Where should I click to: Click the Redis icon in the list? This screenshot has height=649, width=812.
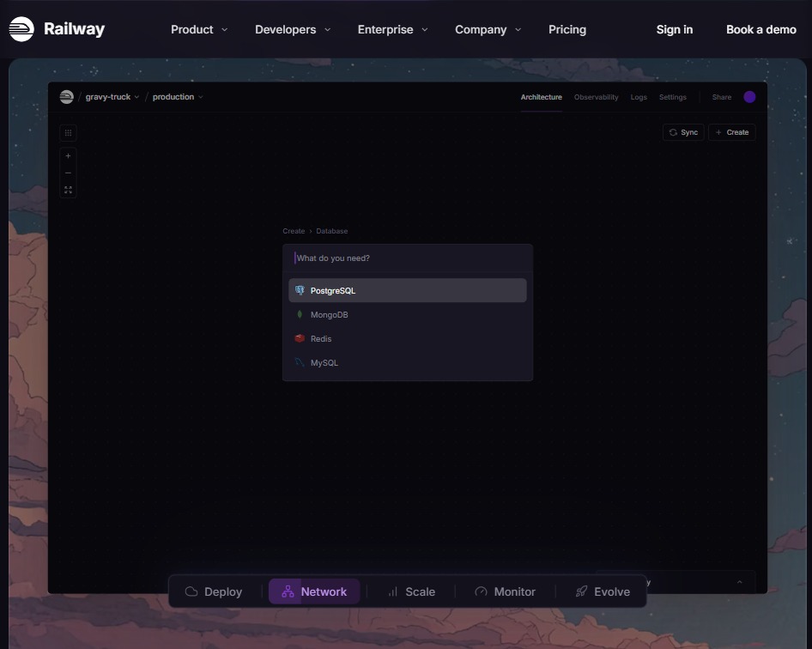pyautogui.click(x=300, y=338)
